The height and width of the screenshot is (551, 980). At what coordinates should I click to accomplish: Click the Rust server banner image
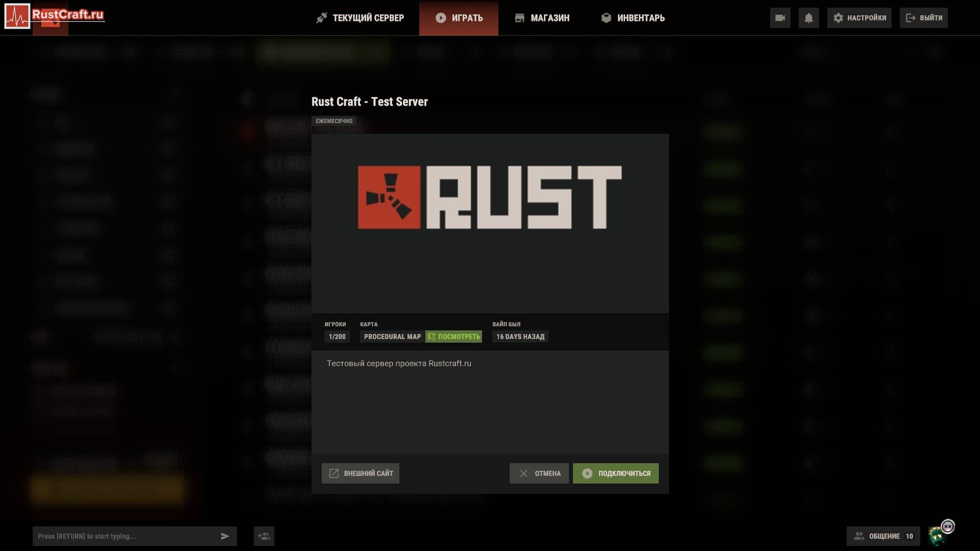coord(490,223)
